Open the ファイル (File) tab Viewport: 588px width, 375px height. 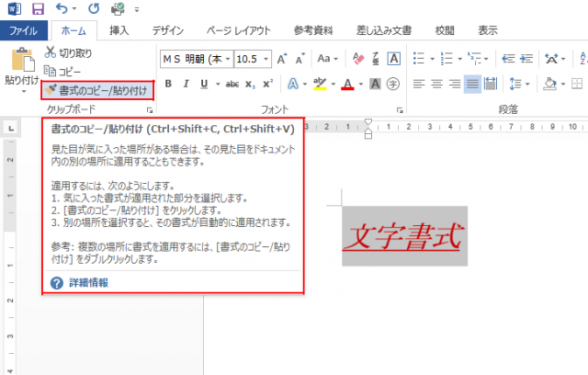click(x=22, y=30)
